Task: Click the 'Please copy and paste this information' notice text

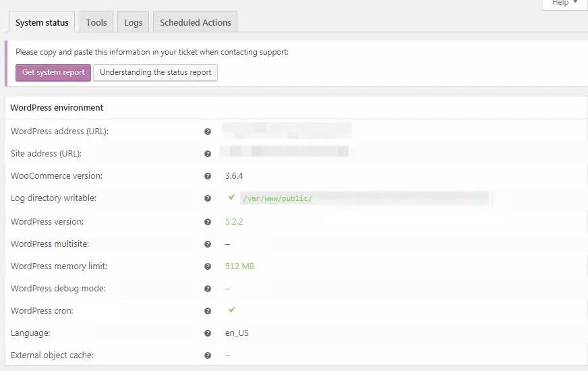Action: 152,52
